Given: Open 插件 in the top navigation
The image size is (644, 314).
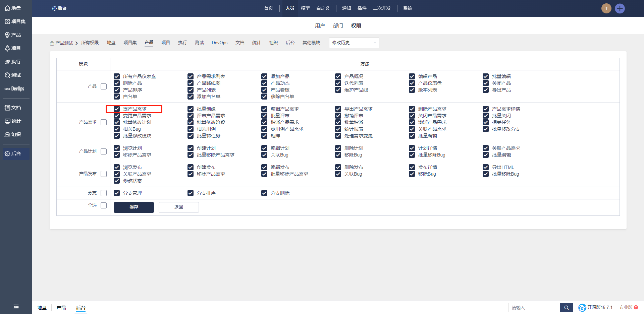Looking at the screenshot, I should 362,8.
